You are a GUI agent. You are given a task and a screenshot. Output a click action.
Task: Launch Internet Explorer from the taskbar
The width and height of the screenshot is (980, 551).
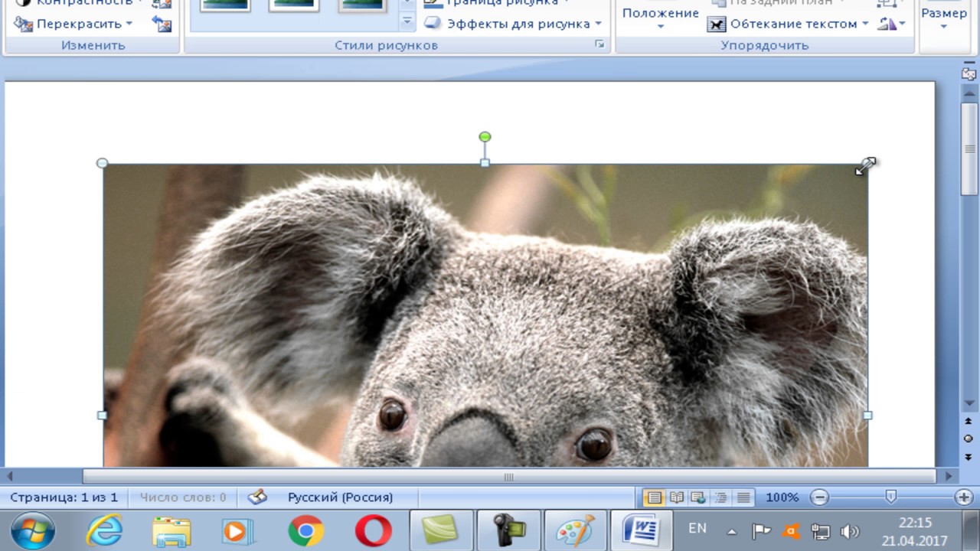104,530
